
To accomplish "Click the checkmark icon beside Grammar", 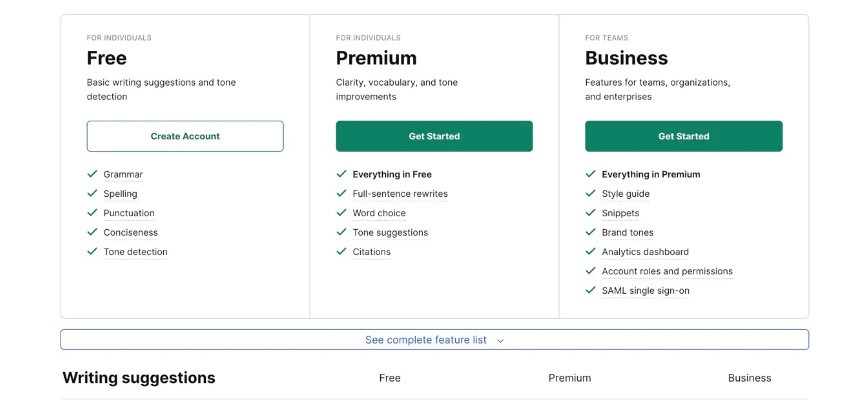I will coord(92,174).
